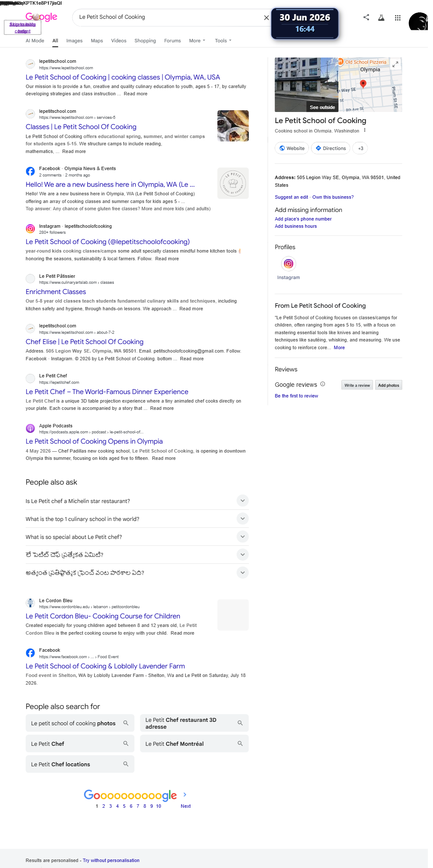Switch to the Videos tab

pyautogui.click(x=119, y=41)
